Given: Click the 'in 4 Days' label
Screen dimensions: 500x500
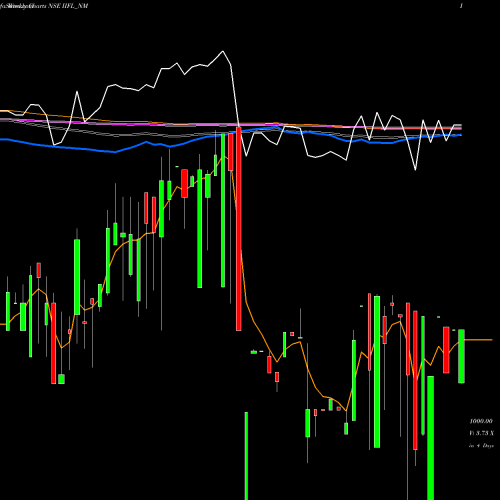Looking at the screenshot, I should 481,445.
